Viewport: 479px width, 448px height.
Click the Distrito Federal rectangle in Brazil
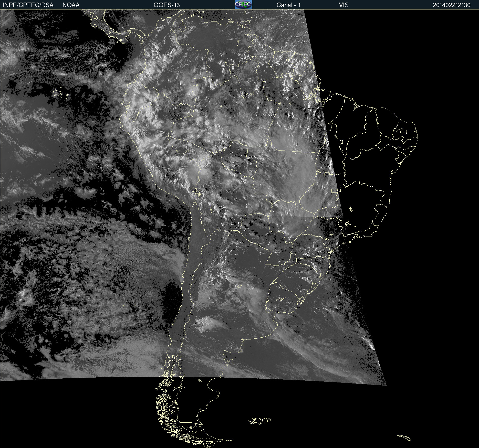[335, 190]
